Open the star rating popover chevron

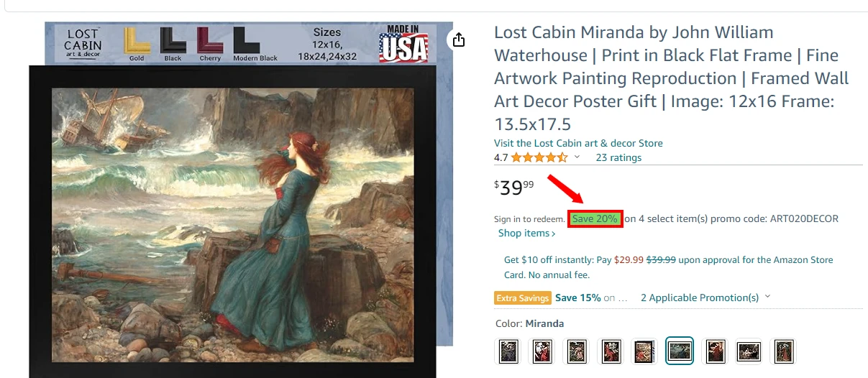pyautogui.click(x=577, y=157)
